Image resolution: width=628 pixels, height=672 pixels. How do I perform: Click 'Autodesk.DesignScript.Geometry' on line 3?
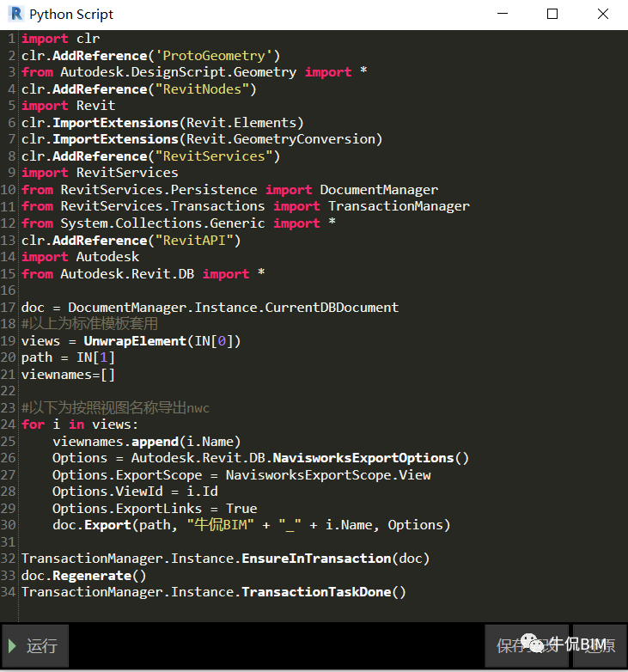tap(178, 72)
